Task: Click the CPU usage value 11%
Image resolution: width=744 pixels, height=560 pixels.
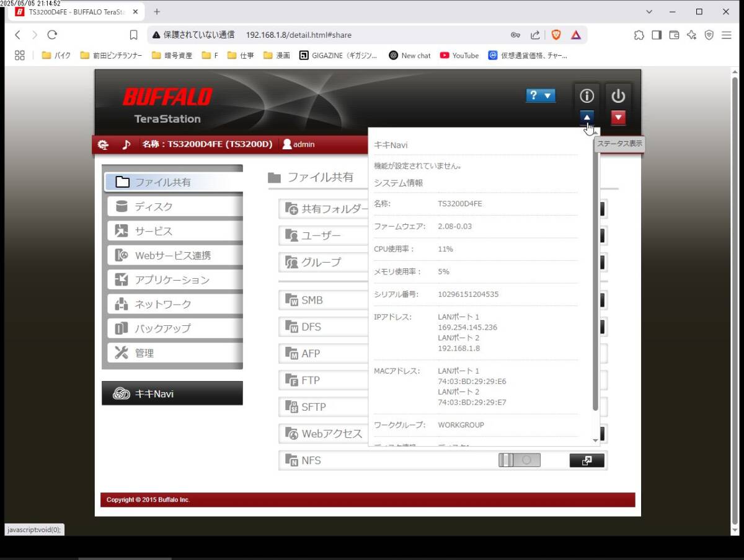Action: click(x=445, y=249)
